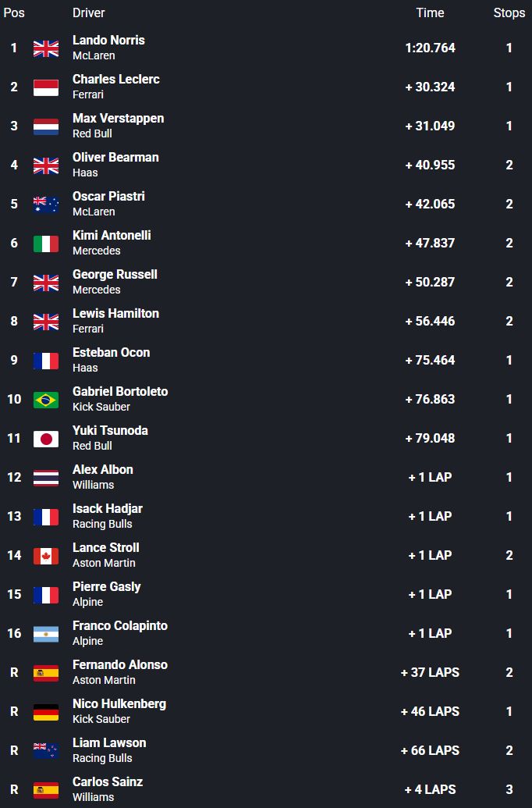
Task: Open Lewis Hamilton driver name link
Action: 115,313
